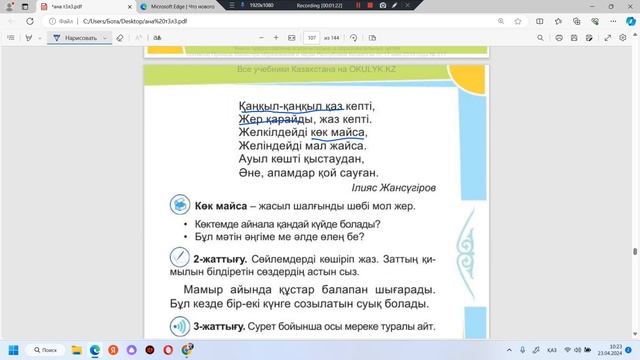Click Save As with annotations icon
Image resolution: width=640 pixels, height=360 pixels.
[x=589, y=38]
